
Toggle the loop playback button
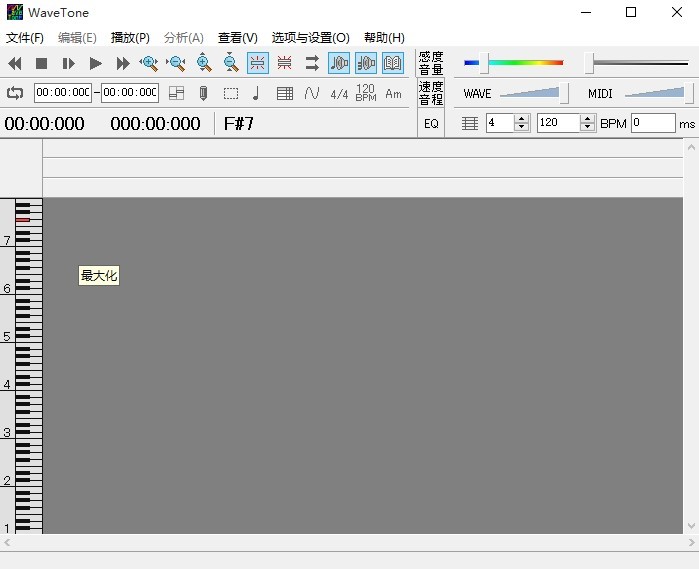click(x=15, y=93)
